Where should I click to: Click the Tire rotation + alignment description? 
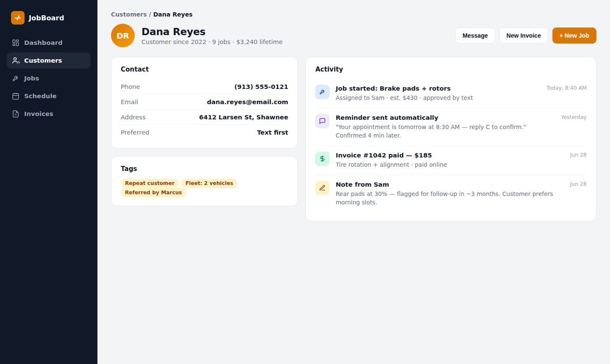391,165
